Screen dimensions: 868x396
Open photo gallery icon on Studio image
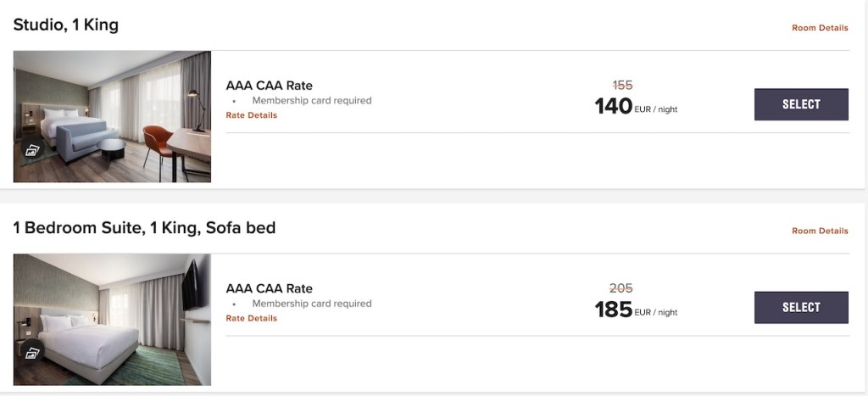(x=32, y=151)
